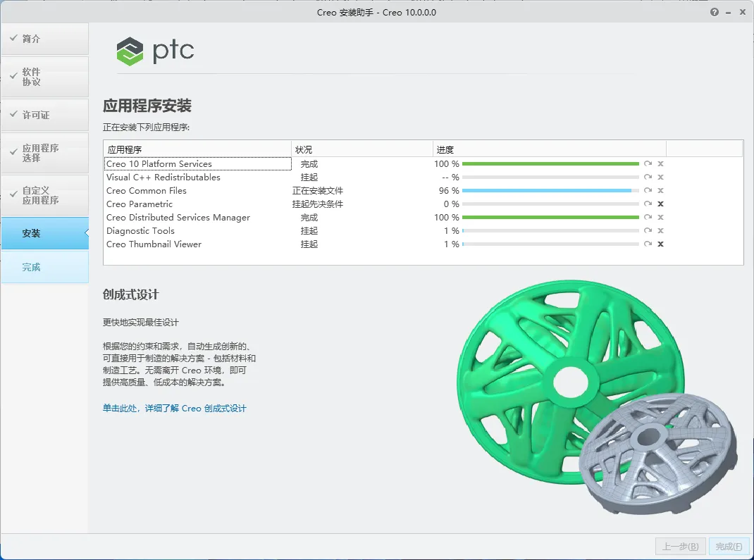Click the 状况 column header
Viewport: 754px width, 560px height.
point(362,149)
